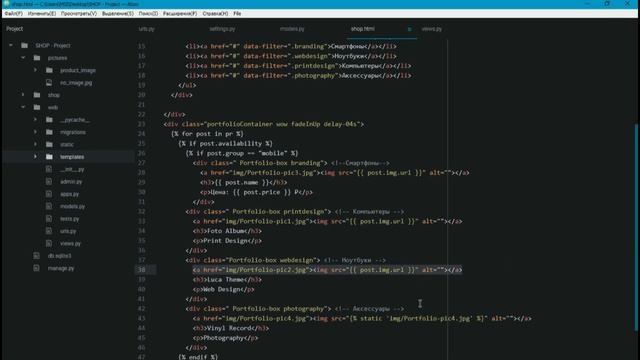Click the admin.py file icon in tree

coord(49,181)
